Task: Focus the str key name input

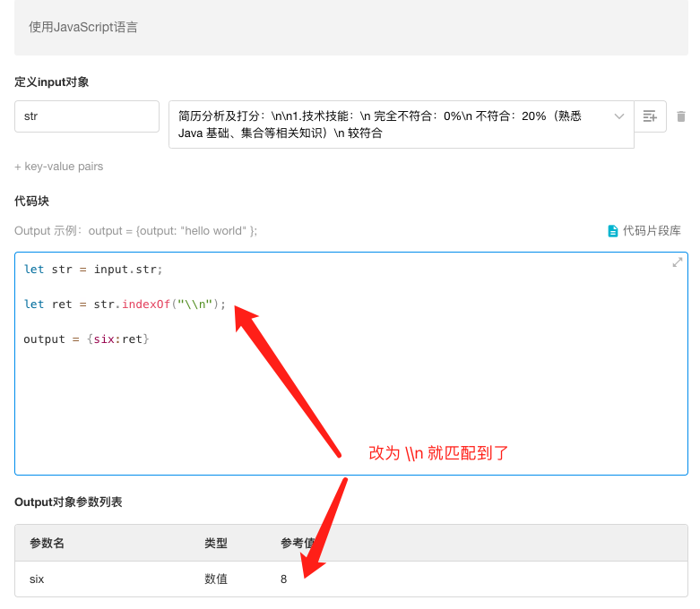Action: click(x=87, y=116)
